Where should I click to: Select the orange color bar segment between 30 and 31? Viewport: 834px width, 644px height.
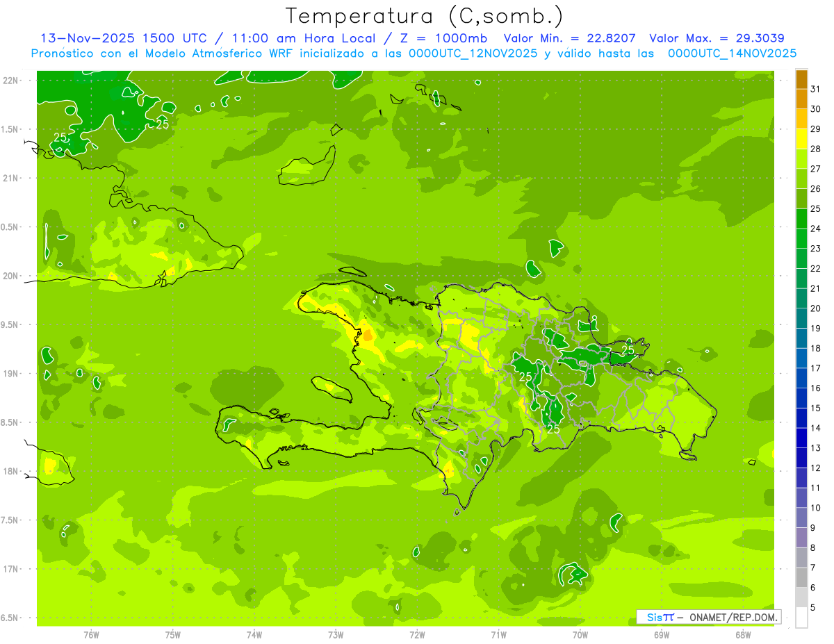pos(801,99)
